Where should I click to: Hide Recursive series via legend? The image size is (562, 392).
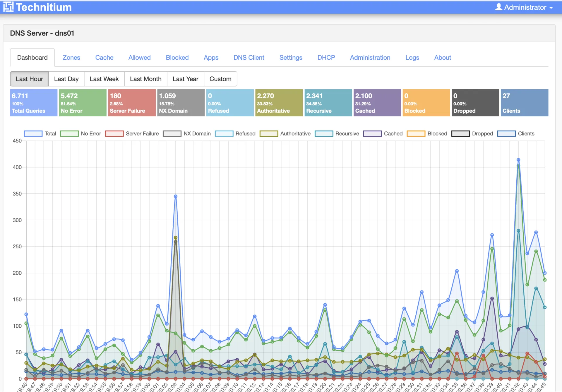(337, 134)
